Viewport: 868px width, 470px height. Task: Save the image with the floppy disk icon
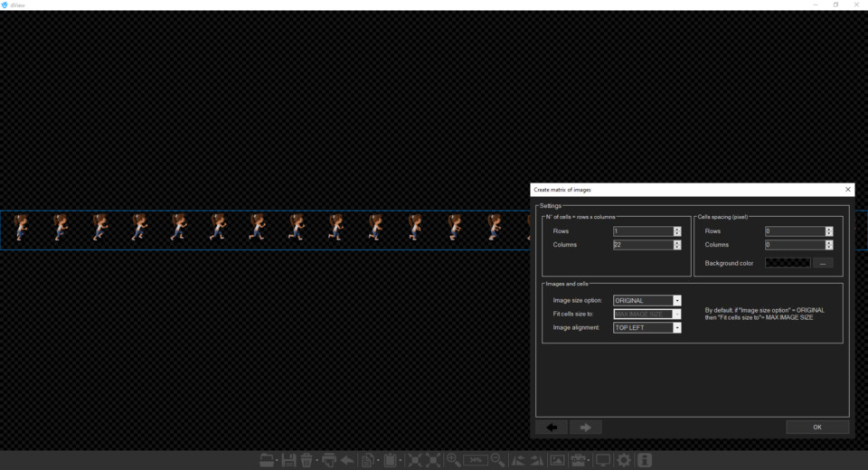coord(288,460)
